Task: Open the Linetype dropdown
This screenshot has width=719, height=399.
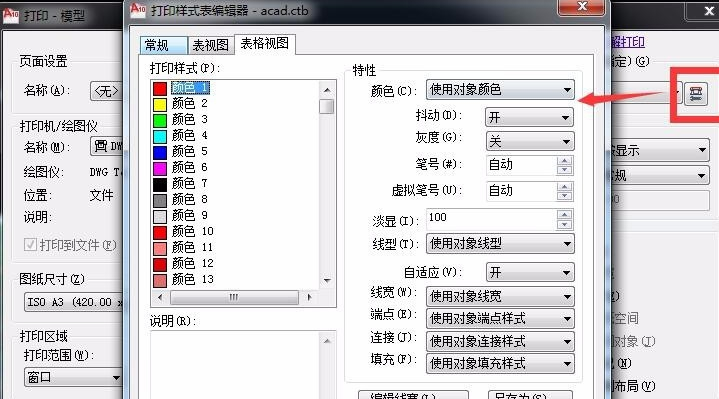Action: [x=500, y=244]
